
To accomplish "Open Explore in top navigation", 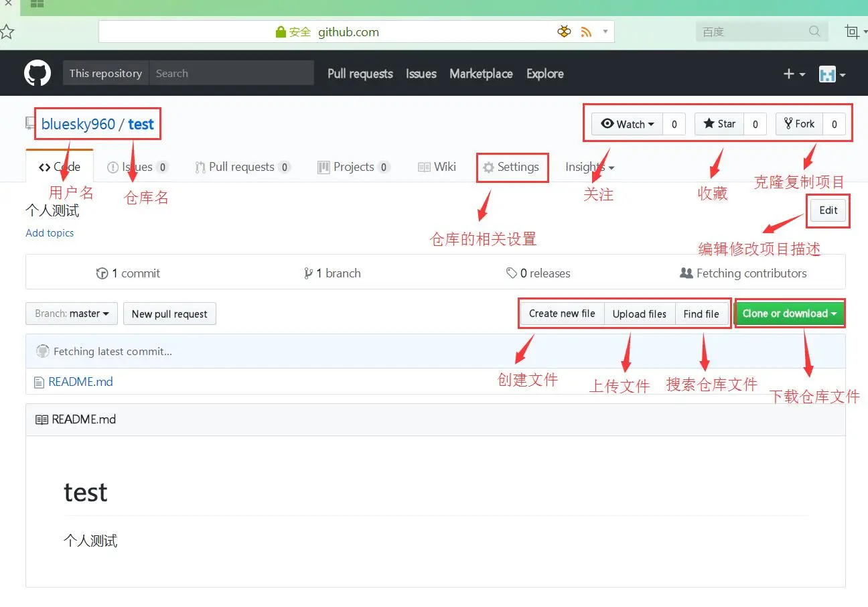I will tap(545, 74).
